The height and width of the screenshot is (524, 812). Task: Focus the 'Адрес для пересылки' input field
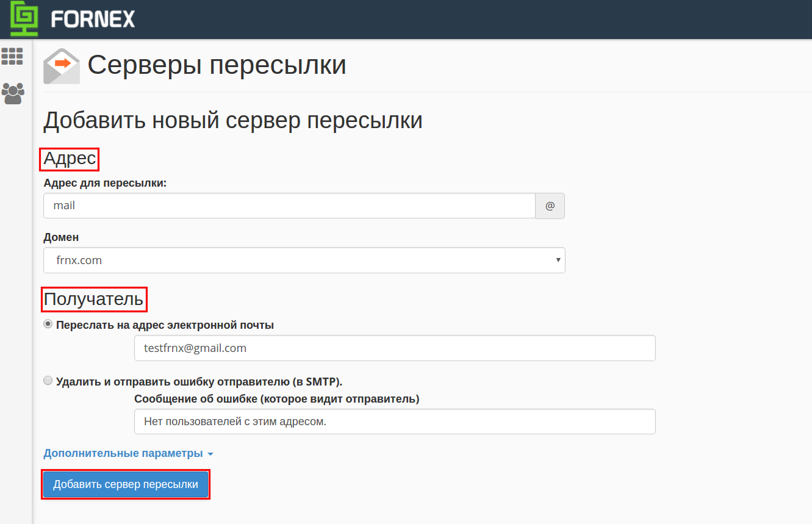289,206
